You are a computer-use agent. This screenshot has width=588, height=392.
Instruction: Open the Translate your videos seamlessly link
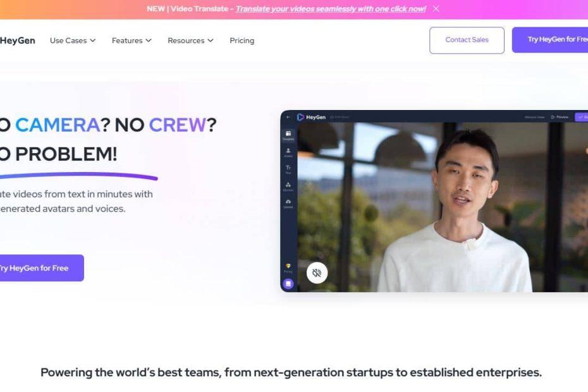331,9
